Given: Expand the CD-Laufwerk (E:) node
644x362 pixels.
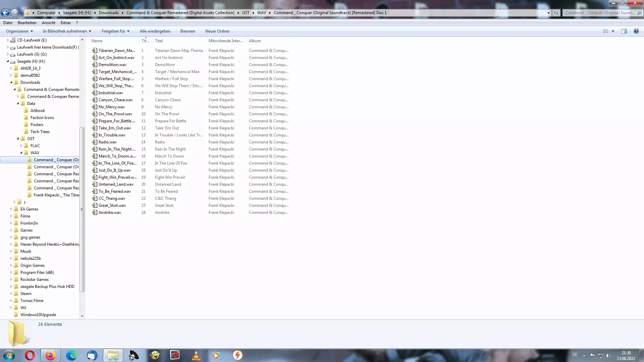Looking at the screenshot, I should point(8,40).
